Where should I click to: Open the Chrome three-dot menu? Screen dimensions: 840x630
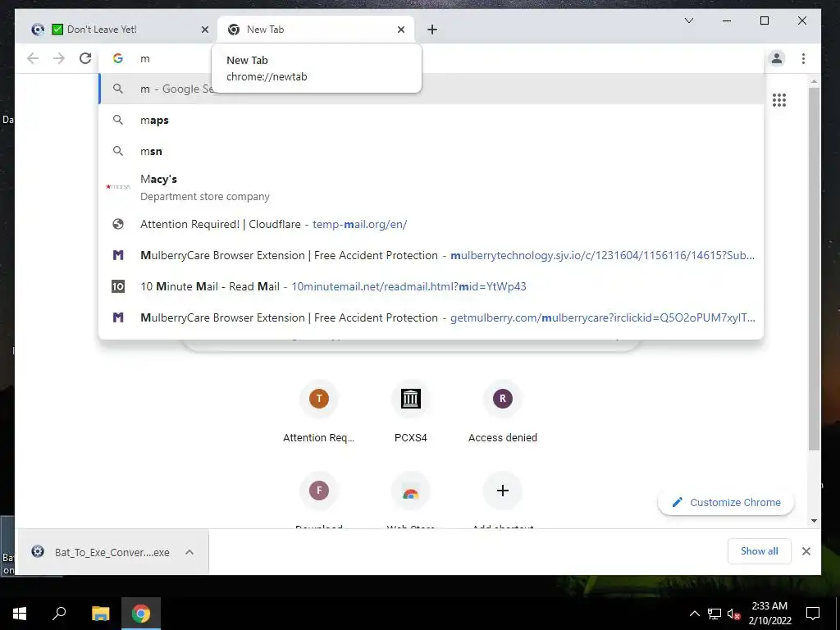(x=803, y=58)
